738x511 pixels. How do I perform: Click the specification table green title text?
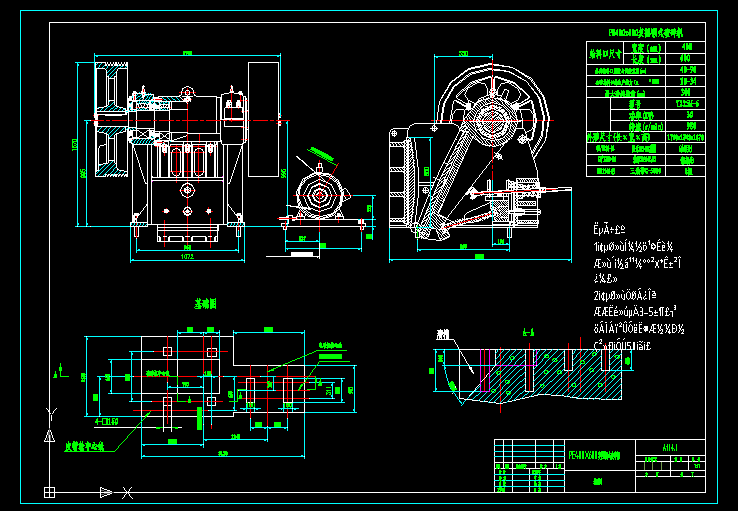pos(645,33)
